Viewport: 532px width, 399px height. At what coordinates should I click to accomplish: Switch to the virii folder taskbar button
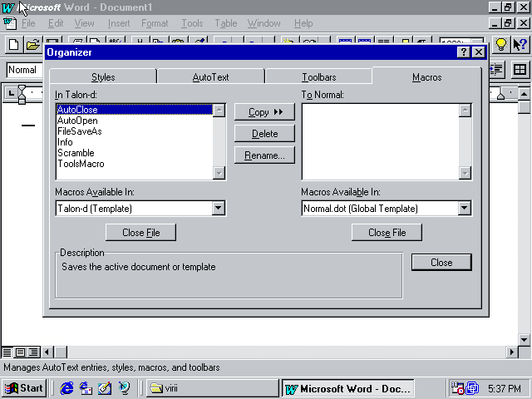tap(213, 388)
